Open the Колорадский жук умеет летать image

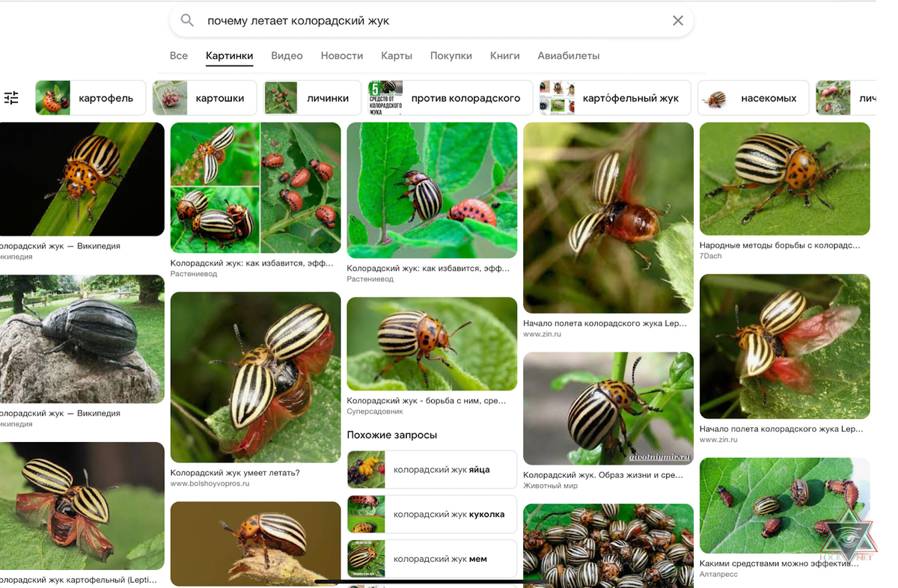(256, 377)
